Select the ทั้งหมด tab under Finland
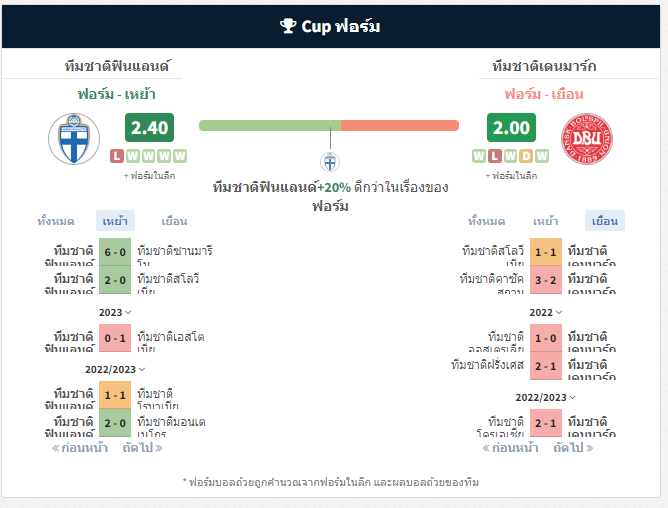Viewport: 668px width, 508px height. point(56,221)
